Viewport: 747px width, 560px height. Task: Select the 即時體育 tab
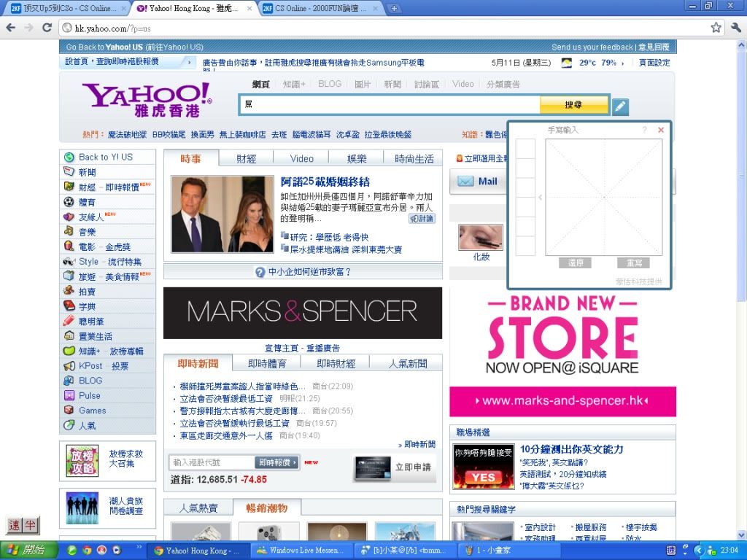(266, 363)
